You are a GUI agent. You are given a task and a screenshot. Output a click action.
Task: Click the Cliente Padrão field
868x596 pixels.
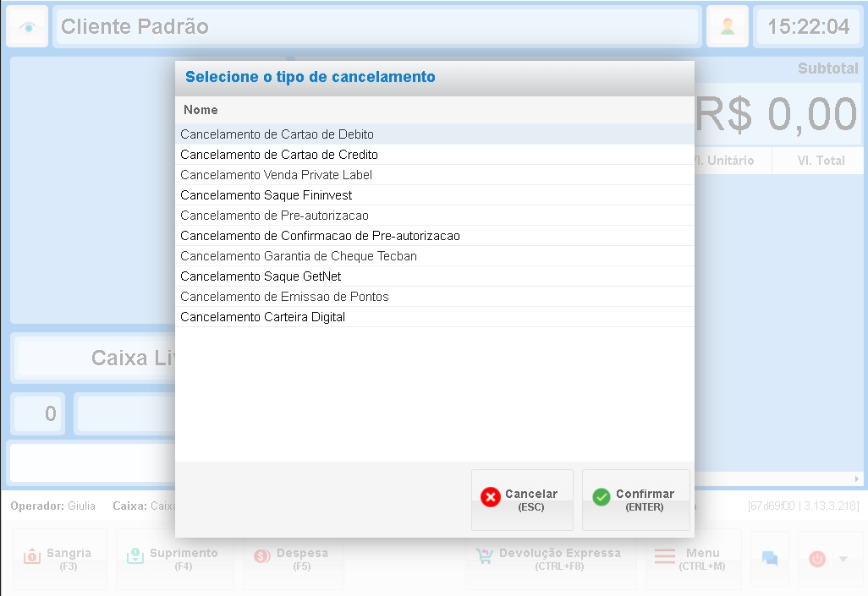click(377, 26)
